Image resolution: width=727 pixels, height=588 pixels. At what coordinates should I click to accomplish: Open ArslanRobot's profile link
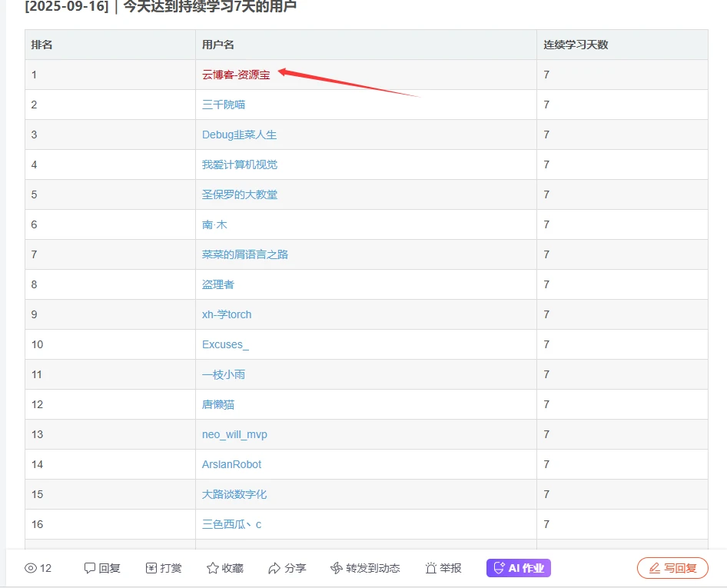[231, 464]
